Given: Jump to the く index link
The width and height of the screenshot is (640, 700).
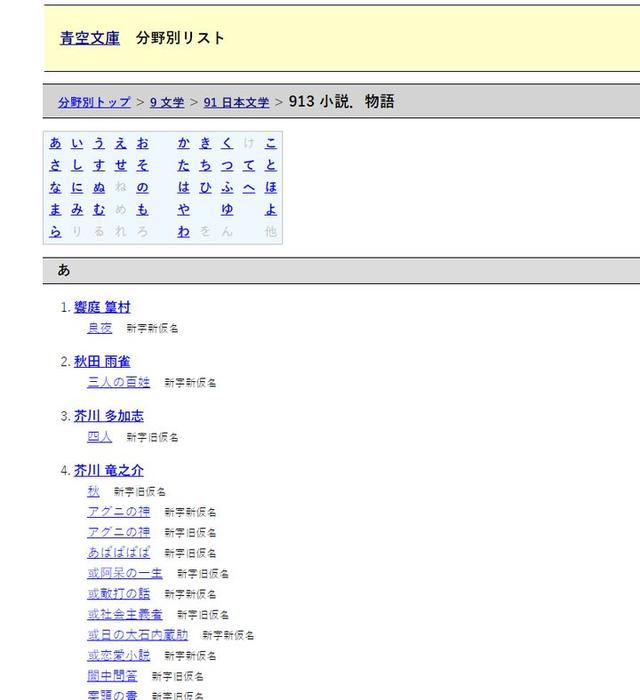Looking at the screenshot, I should tap(227, 143).
